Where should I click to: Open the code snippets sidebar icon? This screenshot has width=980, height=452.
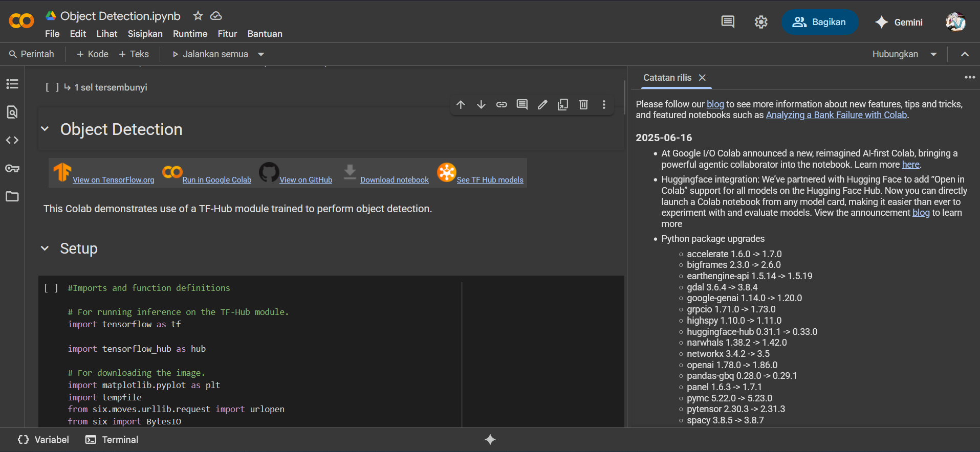click(x=12, y=140)
